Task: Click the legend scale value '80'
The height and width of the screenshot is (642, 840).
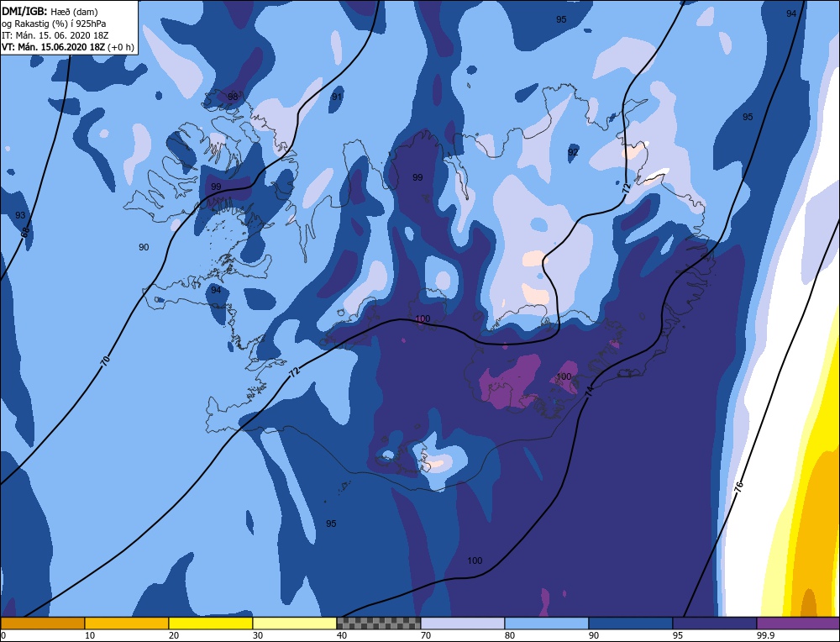Action: point(510,635)
